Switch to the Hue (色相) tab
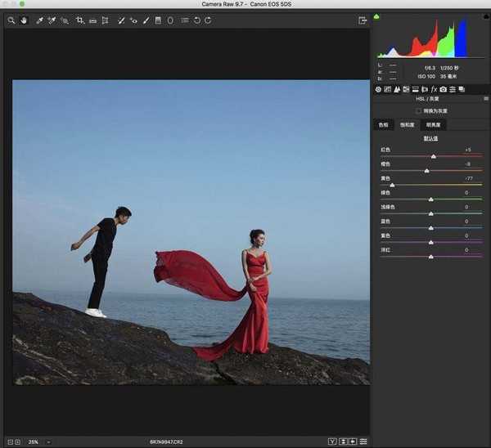 pos(382,125)
